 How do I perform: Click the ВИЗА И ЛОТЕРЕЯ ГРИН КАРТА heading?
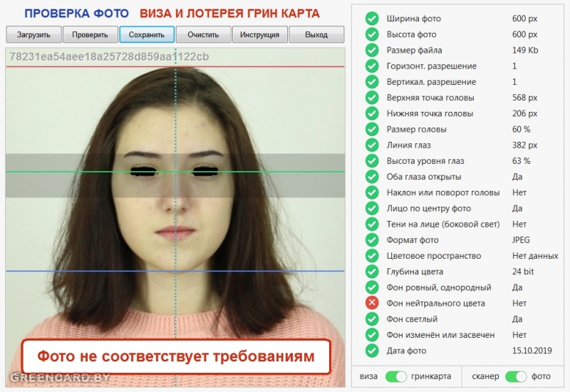pos(229,14)
